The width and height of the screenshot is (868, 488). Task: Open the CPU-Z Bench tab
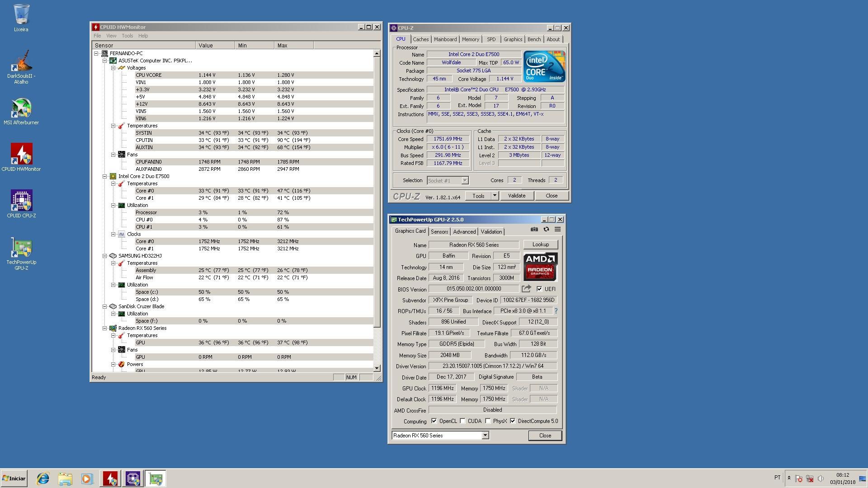click(534, 39)
